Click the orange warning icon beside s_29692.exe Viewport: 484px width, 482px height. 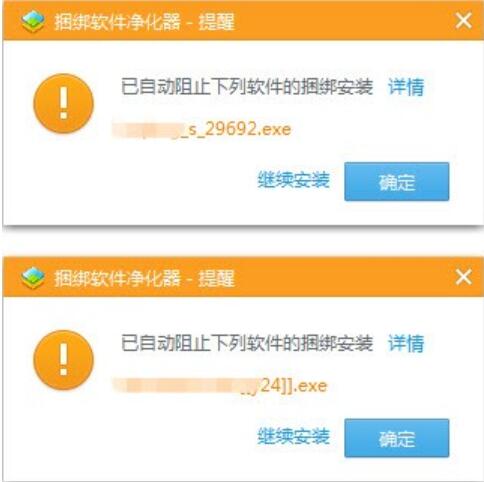coord(64,104)
